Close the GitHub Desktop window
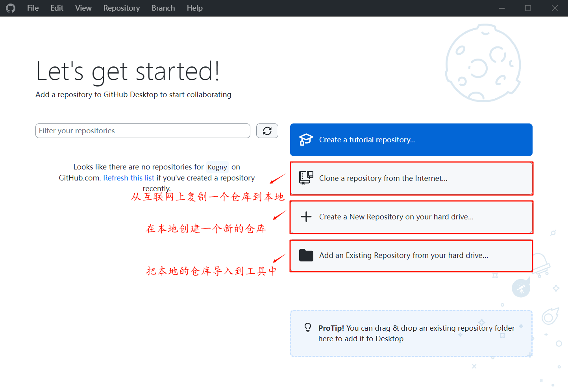The height and width of the screenshot is (392, 568). [555, 8]
